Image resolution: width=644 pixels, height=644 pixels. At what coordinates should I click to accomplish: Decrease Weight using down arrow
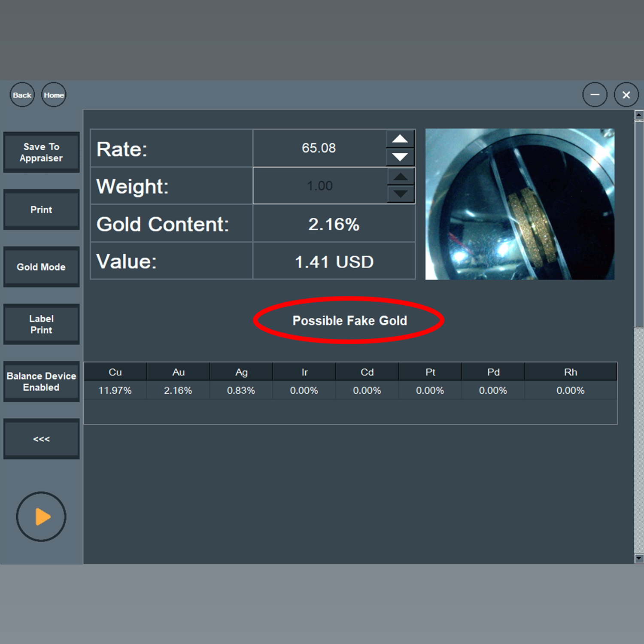pos(401,194)
